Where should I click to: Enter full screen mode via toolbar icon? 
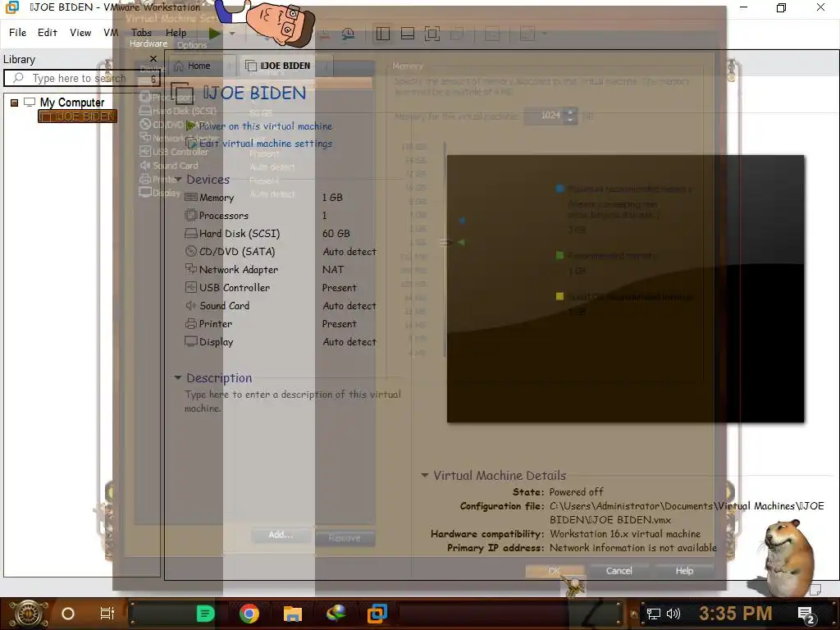431,34
